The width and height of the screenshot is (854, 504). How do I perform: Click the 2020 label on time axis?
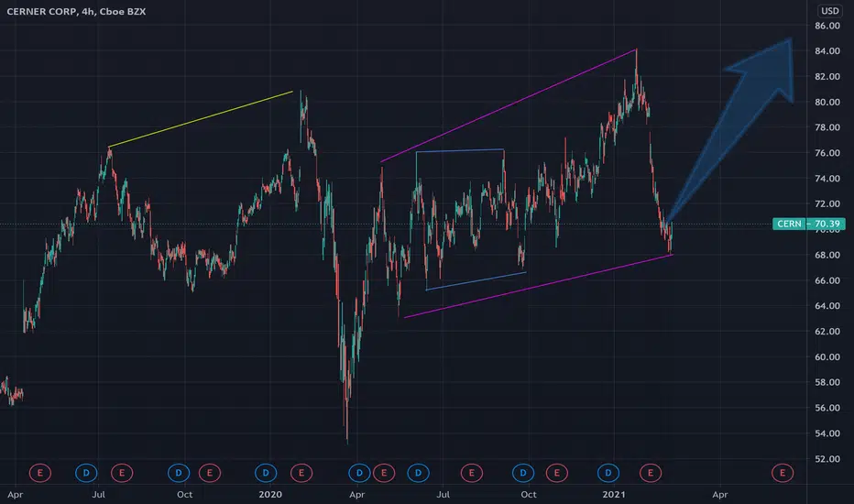270,495
